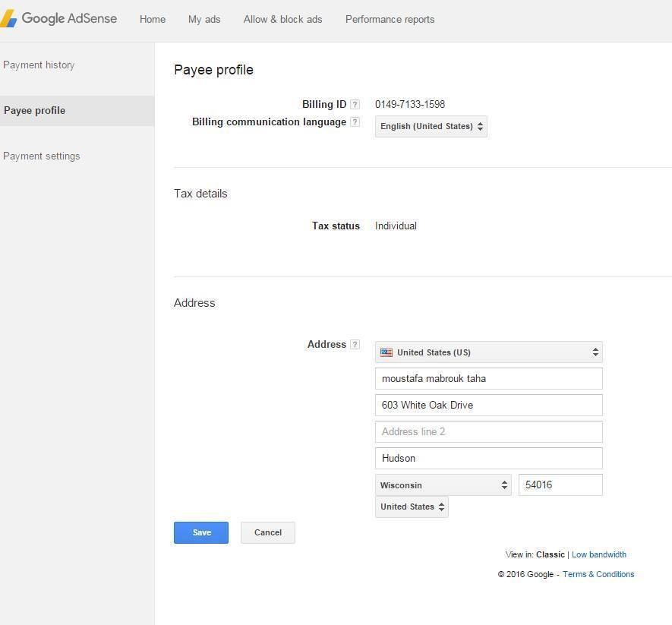Open the My ads menu
The height and width of the screenshot is (625, 672).
[204, 20]
